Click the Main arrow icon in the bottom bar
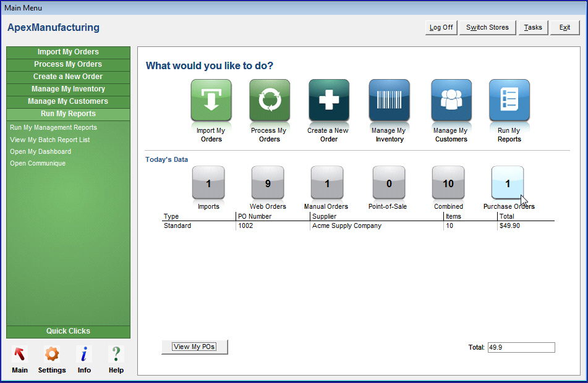The height and width of the screenshot is (383, 588). (20, 355)
